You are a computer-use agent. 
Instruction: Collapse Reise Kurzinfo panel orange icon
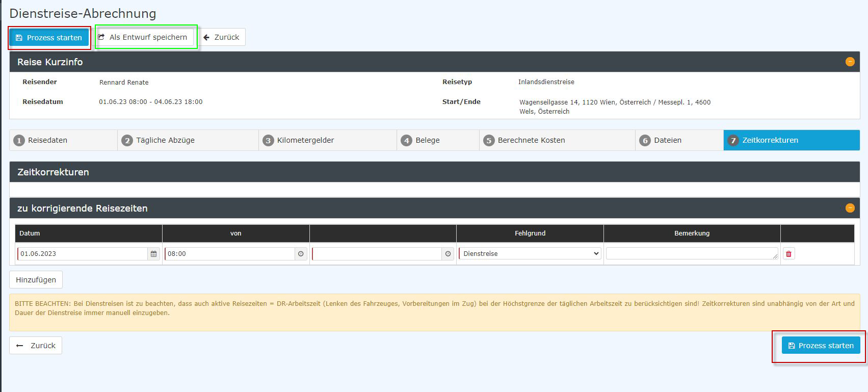pyautogui.click(x=850, y=62)
